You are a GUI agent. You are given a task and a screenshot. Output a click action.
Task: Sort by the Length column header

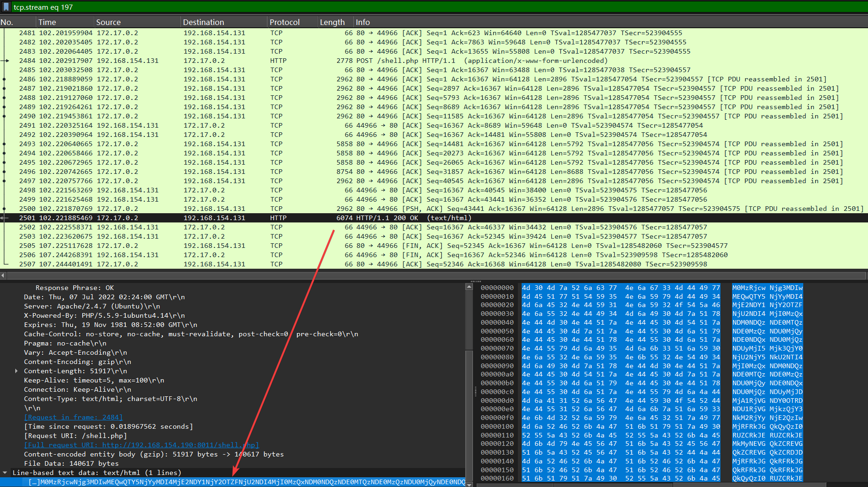[x=332, y=22]
